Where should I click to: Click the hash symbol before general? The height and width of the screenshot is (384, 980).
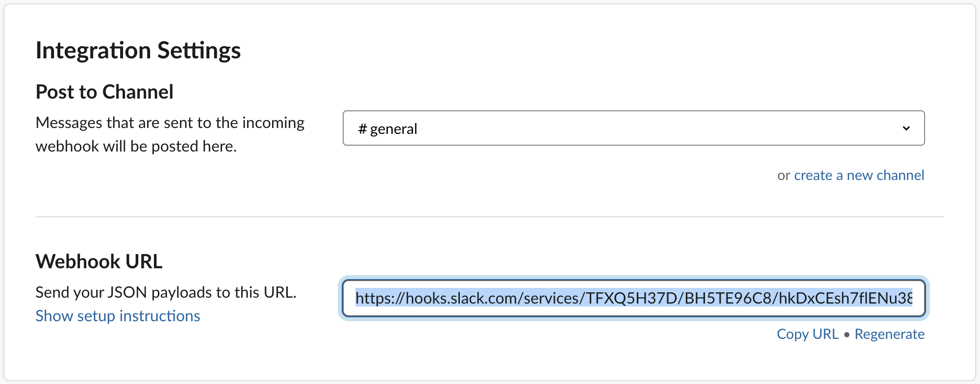click(362, 129)
